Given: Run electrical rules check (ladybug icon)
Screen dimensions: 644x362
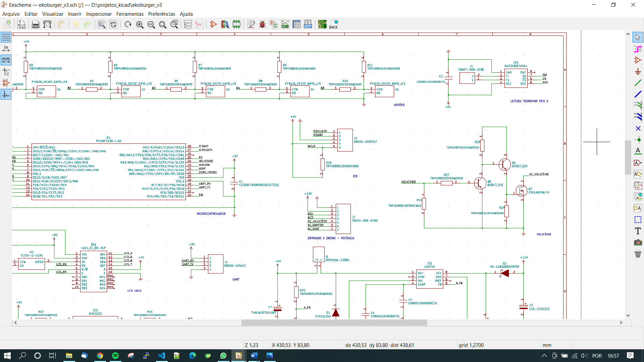Looking at the screenshot, I should [x=262, y=24].
